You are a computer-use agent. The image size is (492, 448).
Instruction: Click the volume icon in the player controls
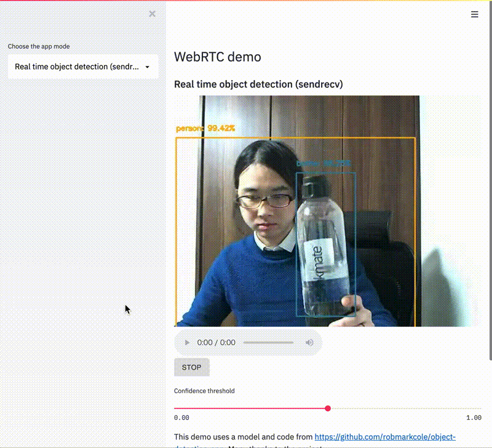click(309, 342)
